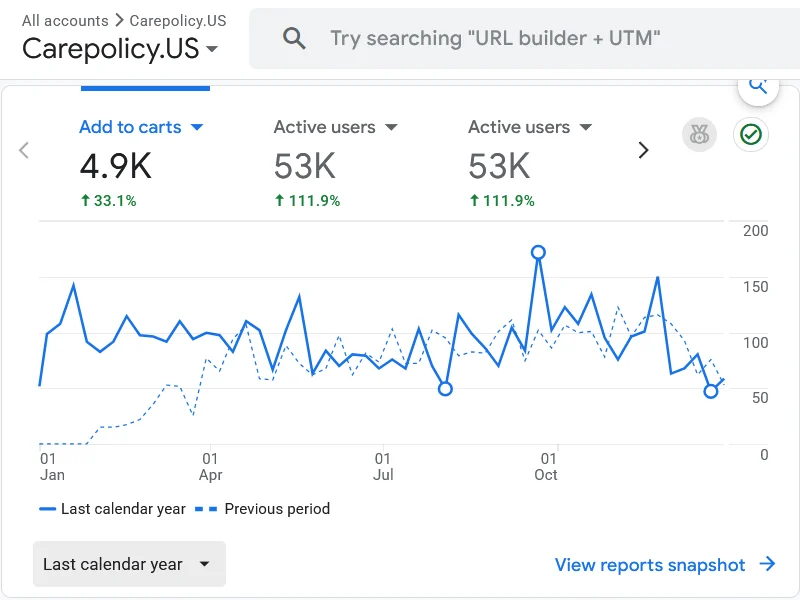Click the medal insights badge icon
This screenshot has width=800, height=600.
point(699,135)
